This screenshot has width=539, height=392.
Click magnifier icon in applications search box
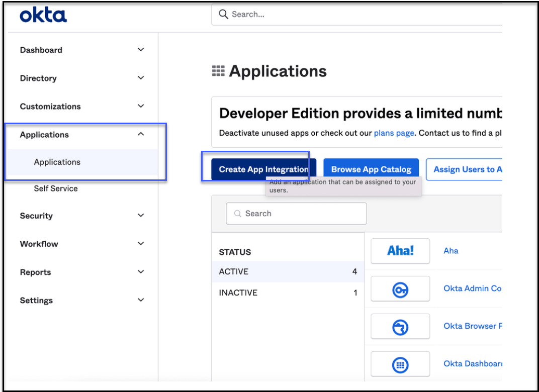coord(237,214)
